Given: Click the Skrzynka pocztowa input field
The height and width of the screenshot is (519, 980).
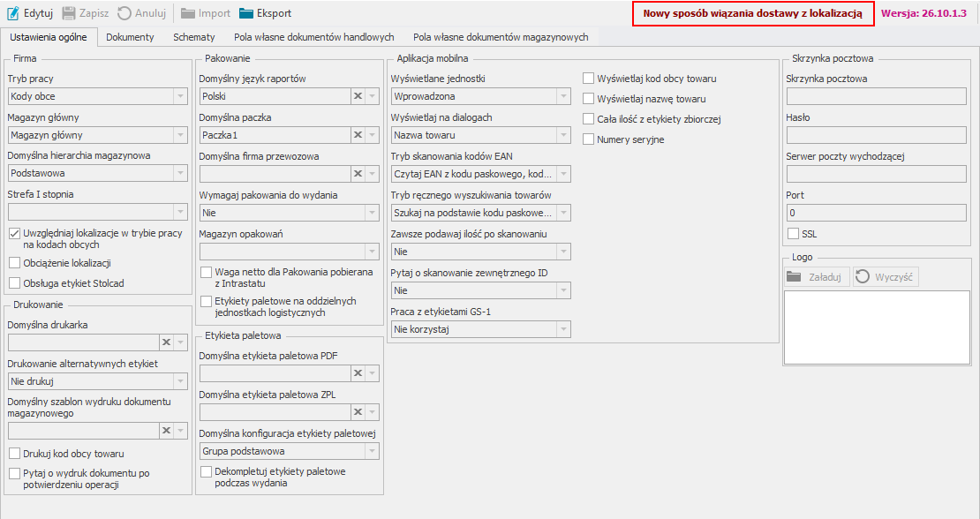Looking at the screenshot, I should coord(876,96).
